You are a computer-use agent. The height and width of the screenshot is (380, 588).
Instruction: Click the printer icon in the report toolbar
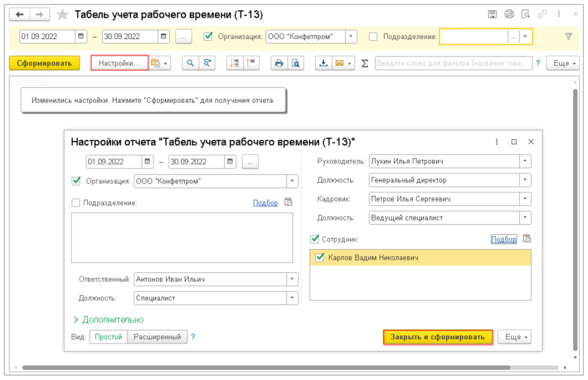[x=278, y=63]
